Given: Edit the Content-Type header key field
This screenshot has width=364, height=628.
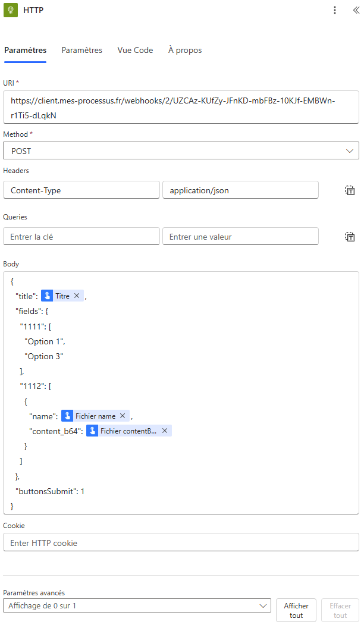Looking at the screenshot, I should 81,190.
